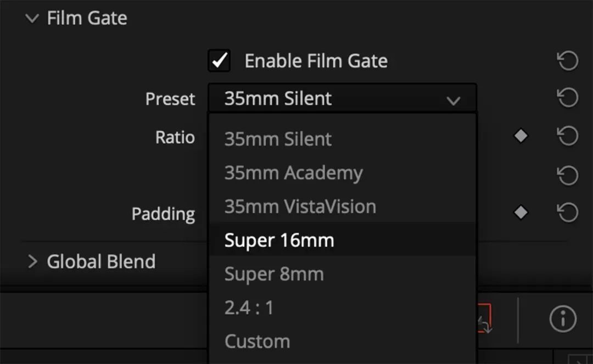Image resolution: width=593 pixels, height=364 pixels.
Task: Choose the Super 8mm preset
Action: (x=273, y=274)
